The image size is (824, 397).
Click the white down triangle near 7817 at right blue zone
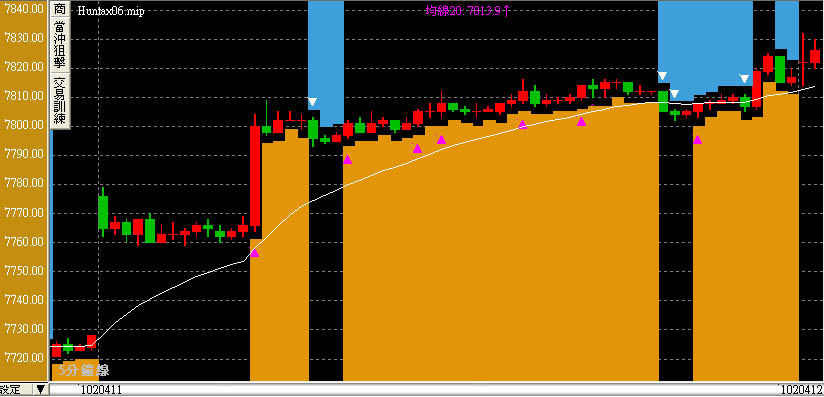coord(663,76)
